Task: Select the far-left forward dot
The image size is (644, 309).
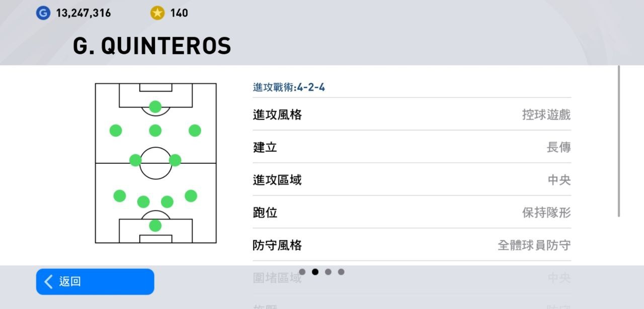Action: point(116,131)
